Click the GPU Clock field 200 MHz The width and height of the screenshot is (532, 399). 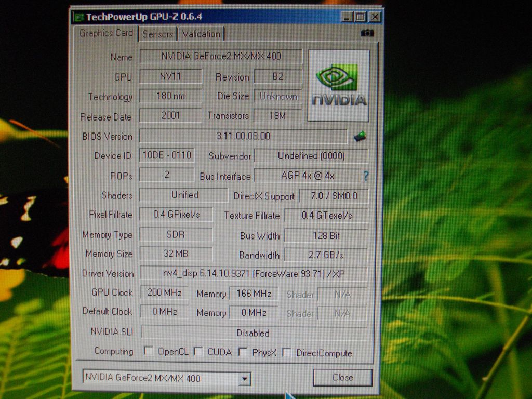pos(164,292)
